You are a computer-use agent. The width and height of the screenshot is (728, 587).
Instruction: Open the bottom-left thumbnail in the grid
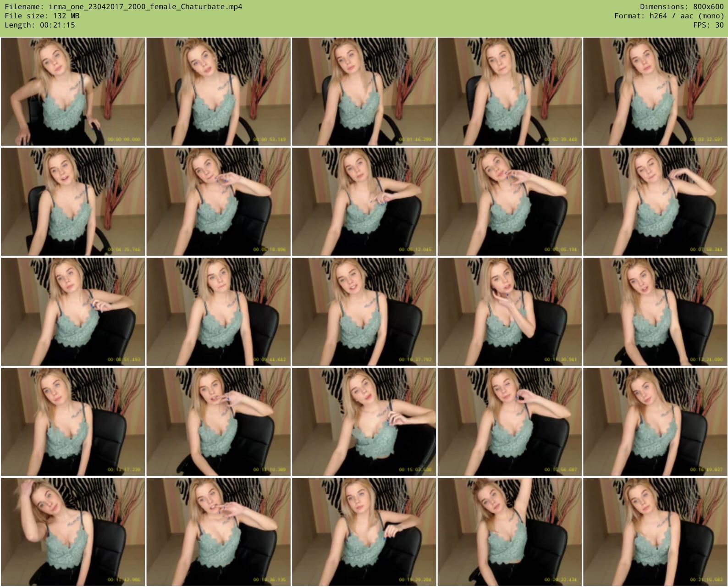pyautogui.click(x=73, y=532)
